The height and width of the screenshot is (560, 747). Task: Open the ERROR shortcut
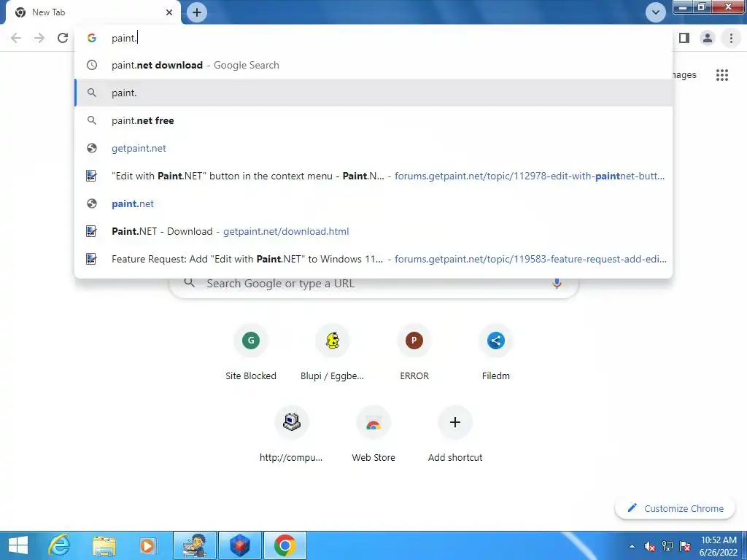tap(414, 352)
